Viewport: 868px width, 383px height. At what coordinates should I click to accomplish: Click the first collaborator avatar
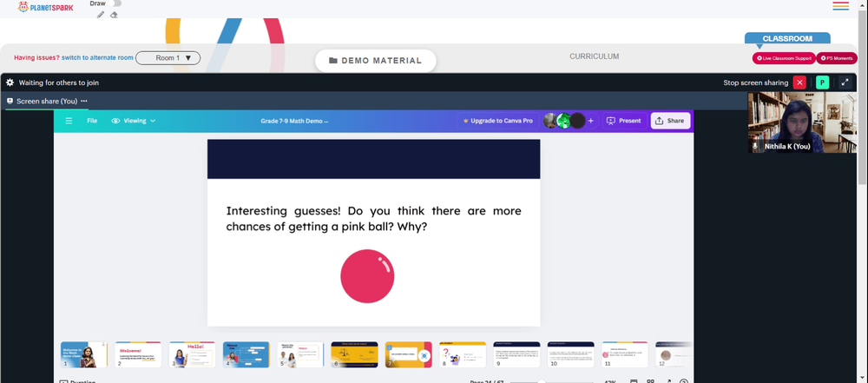[x=550, y=121]
